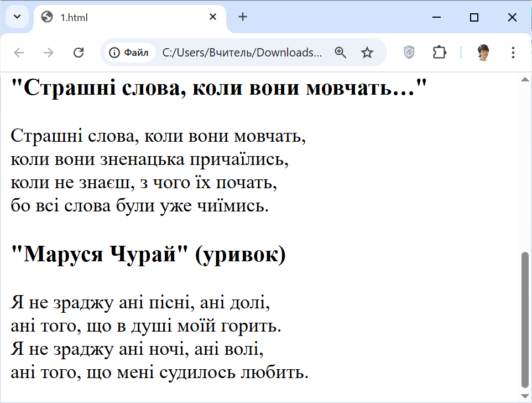
Task: Open a new tab with plus button
Action: point(243,17)
